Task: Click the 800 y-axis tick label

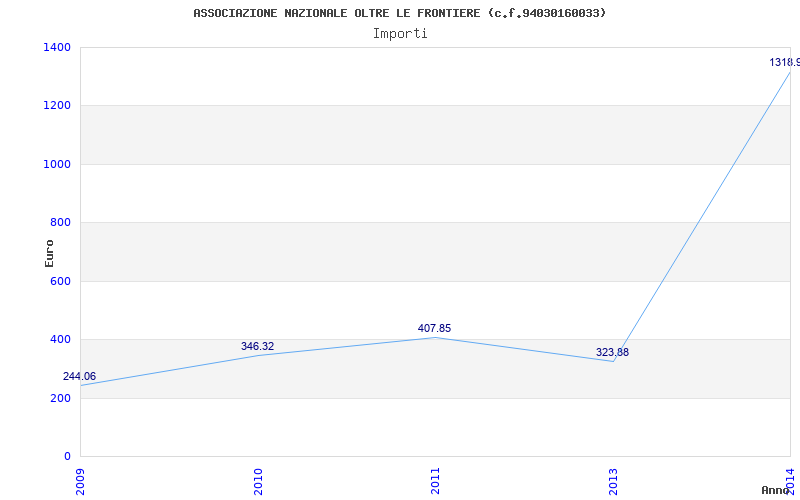Action: coord(60,222)
